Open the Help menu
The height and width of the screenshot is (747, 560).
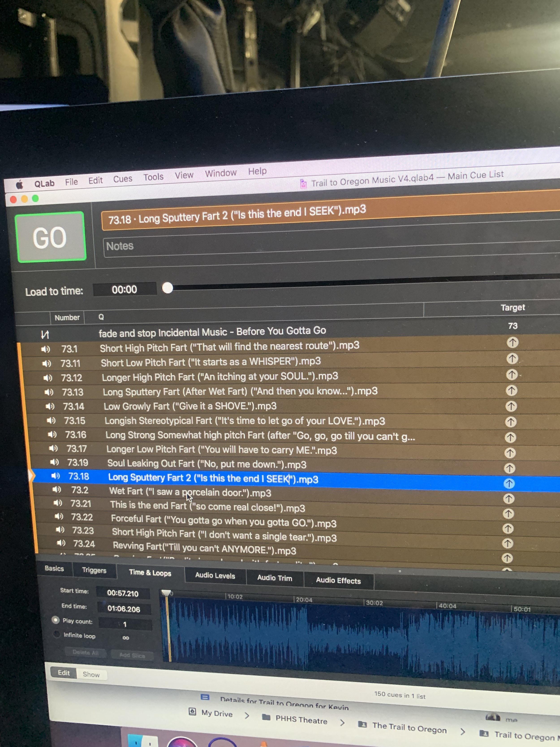257,171
